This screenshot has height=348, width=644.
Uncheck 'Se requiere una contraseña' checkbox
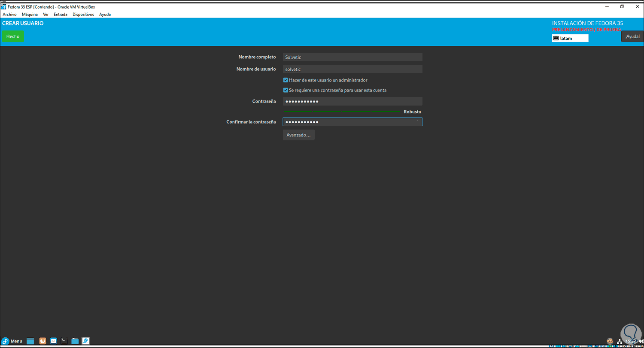point(286,91)
